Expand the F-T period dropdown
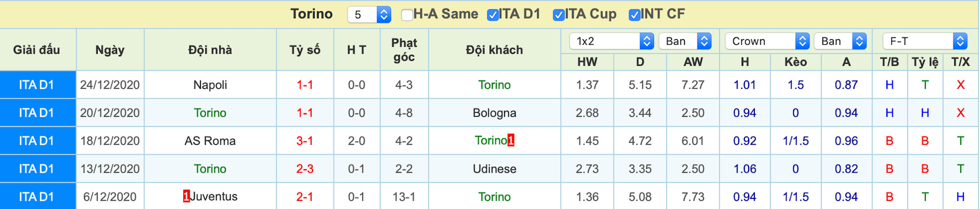Viewport: 980px width, 209px height. click(925, 41)
